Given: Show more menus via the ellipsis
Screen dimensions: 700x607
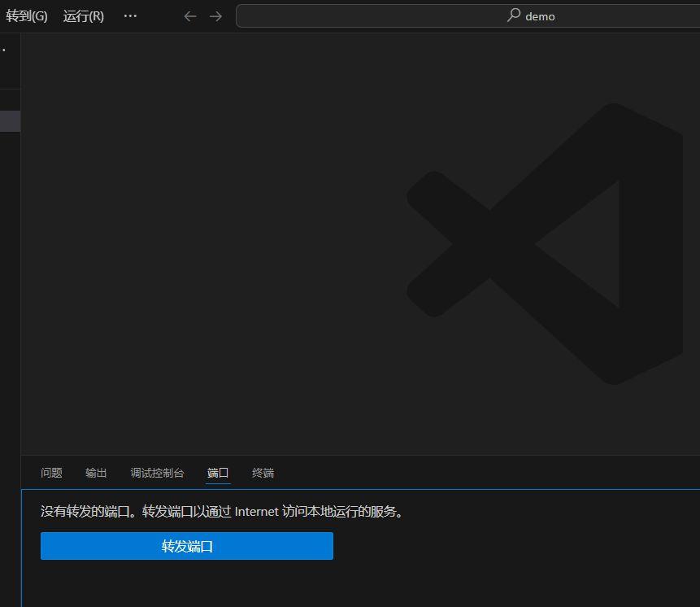Looking at the screenshot, I should pyautogui.click(x=130, y=16).
